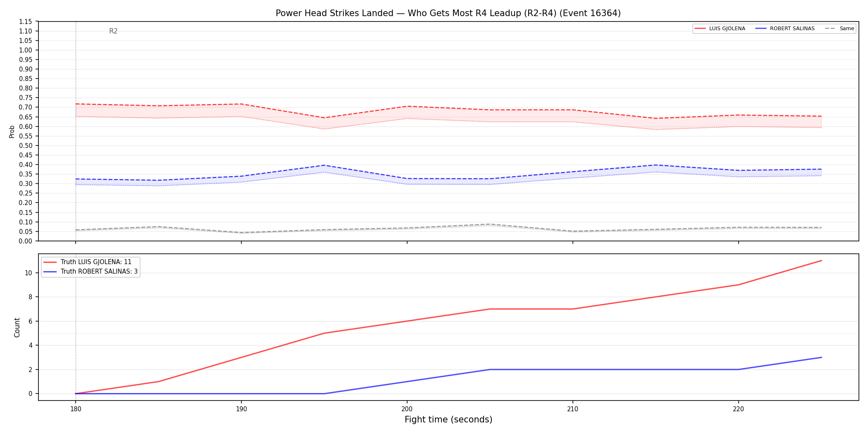Click the 0.20 probability tick label

pyautogui.click(x=26, y=203)
